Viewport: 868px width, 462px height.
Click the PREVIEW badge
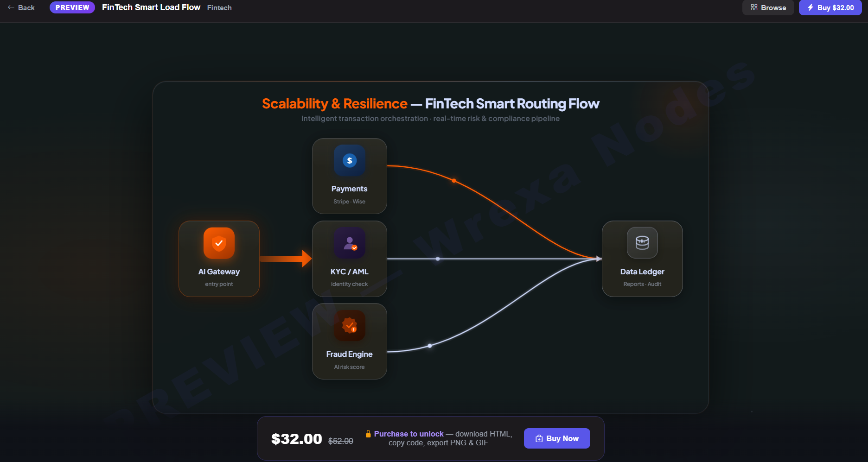72,7
